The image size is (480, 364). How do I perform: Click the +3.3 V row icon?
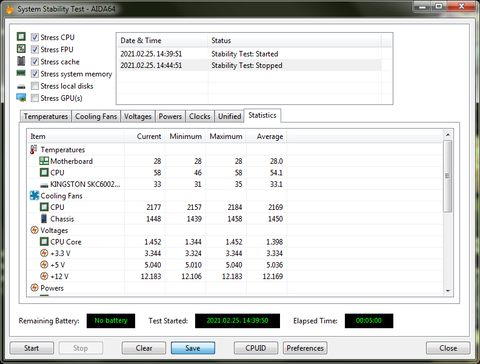click(44, 253)
